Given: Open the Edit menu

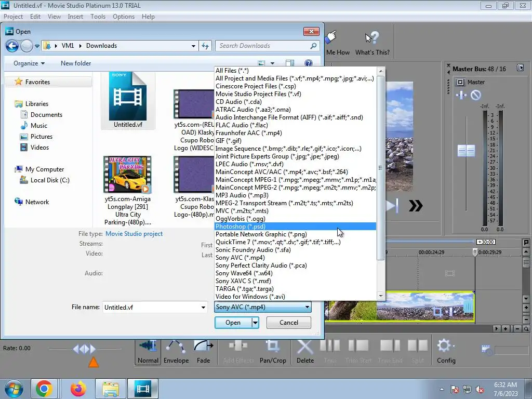Looking at the screenshot, I should tap(35, 17).
